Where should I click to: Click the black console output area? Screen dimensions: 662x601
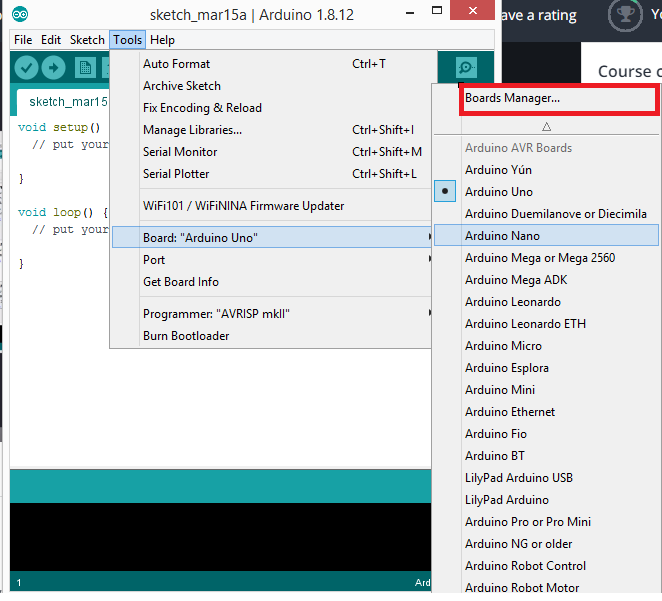220,536
